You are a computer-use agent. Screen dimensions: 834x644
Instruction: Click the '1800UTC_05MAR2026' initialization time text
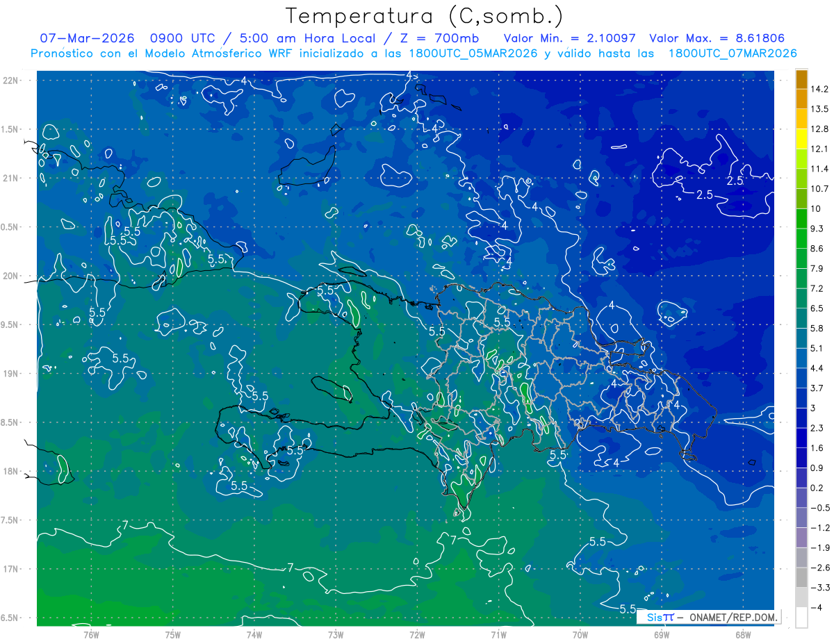[473, 53]
